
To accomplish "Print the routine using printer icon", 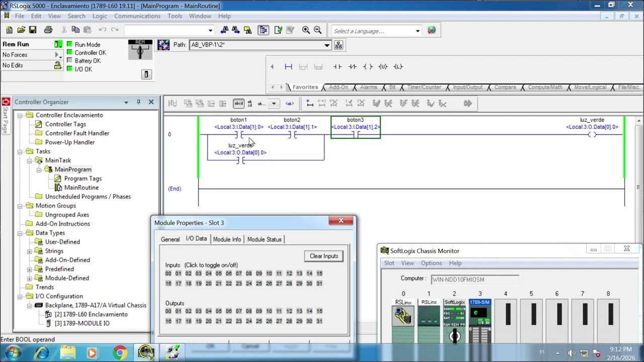I will (x=48, y=30).
